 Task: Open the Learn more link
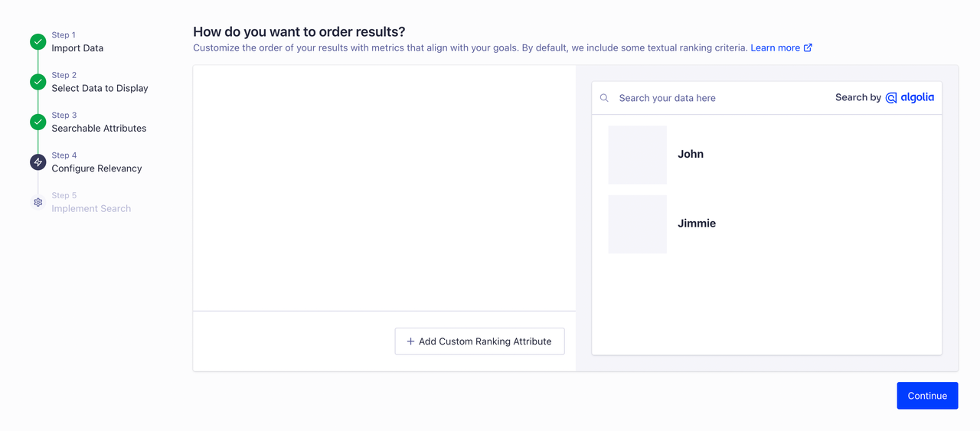[775, 47]
